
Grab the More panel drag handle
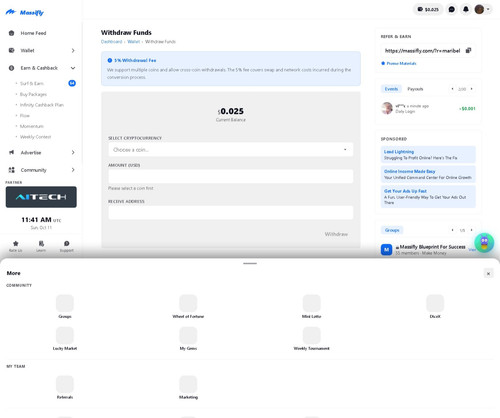(x=250, y=263)
